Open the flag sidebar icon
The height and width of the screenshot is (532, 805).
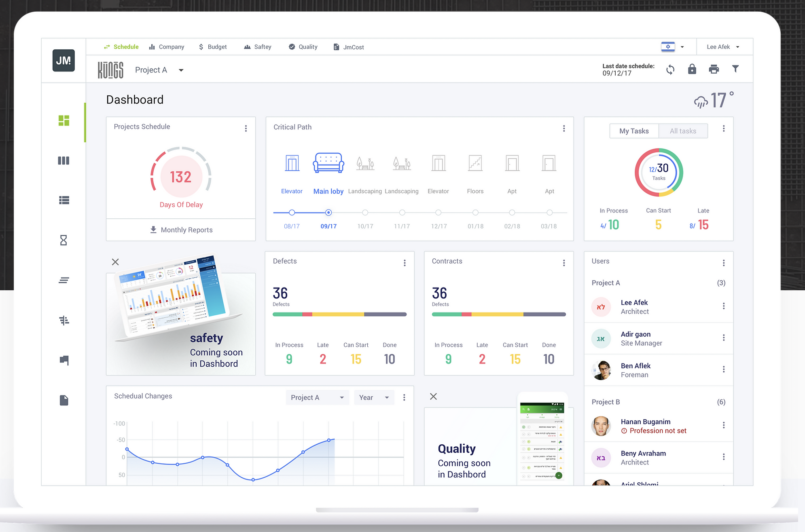64,360
